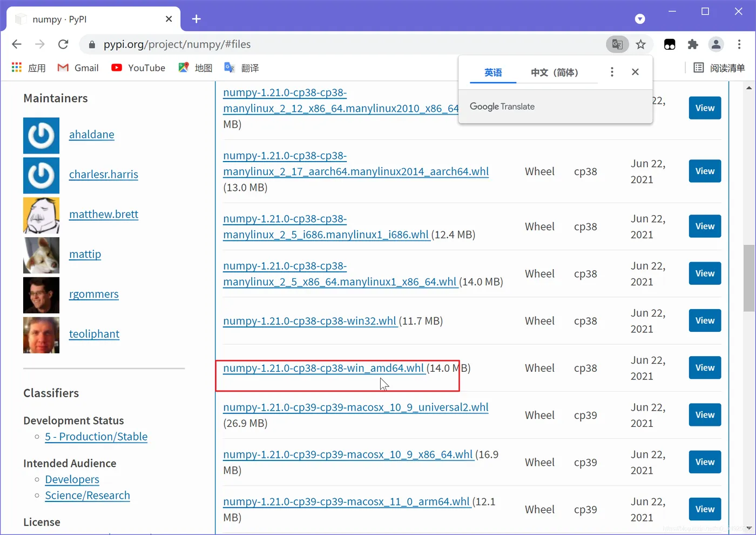Bookmark this page with the star icon
This screenshot has width=756, height=535.
coord(641,44)
